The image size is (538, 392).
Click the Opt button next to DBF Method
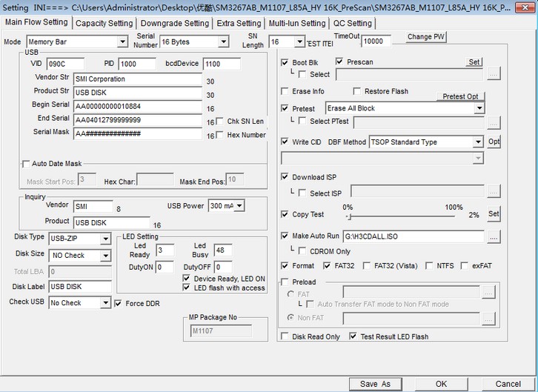(x=494, y=142)
